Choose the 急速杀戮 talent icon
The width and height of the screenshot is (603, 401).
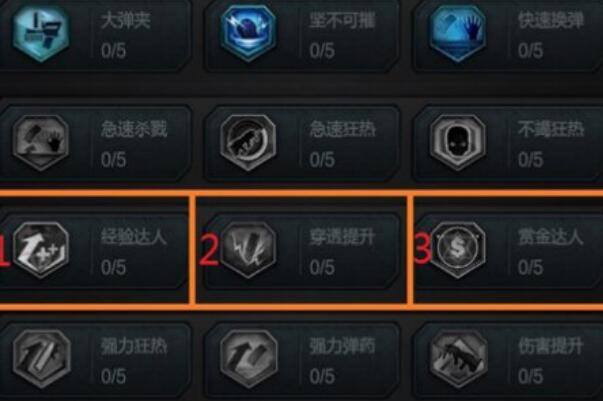[x=41, y=142]
